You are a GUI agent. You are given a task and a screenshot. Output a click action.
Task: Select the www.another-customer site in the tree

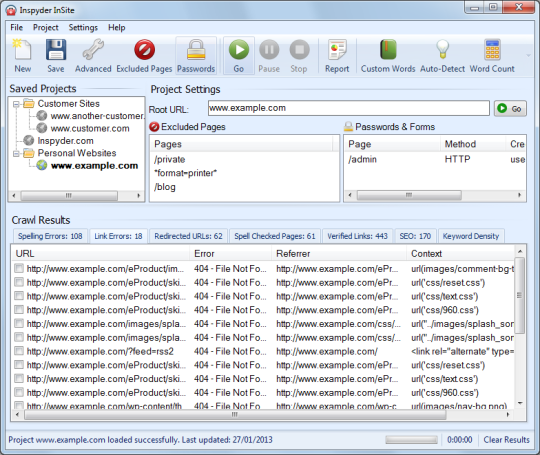click(97, 116)
